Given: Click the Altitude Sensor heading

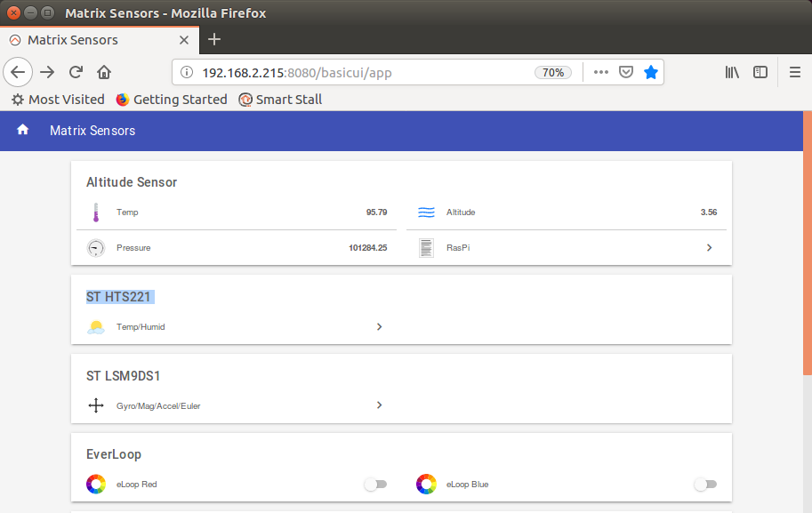Looking at the screenshot, I should coord(132,182).
